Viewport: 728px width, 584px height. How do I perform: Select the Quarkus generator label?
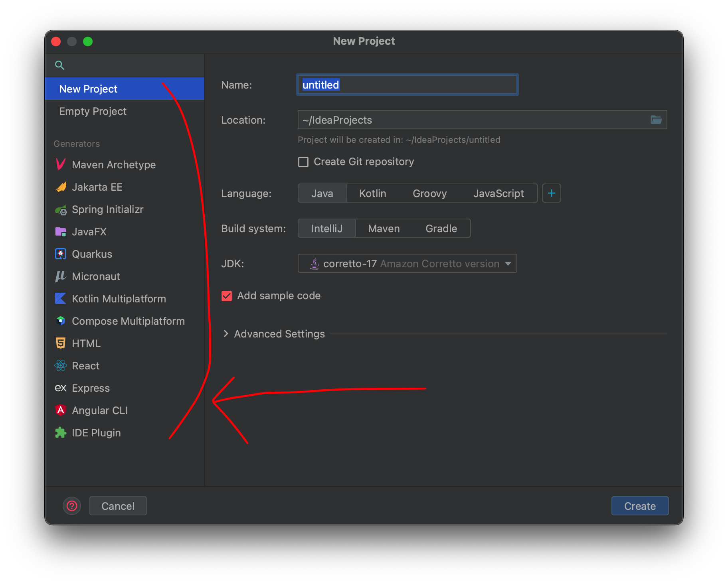tap(92, 254)
